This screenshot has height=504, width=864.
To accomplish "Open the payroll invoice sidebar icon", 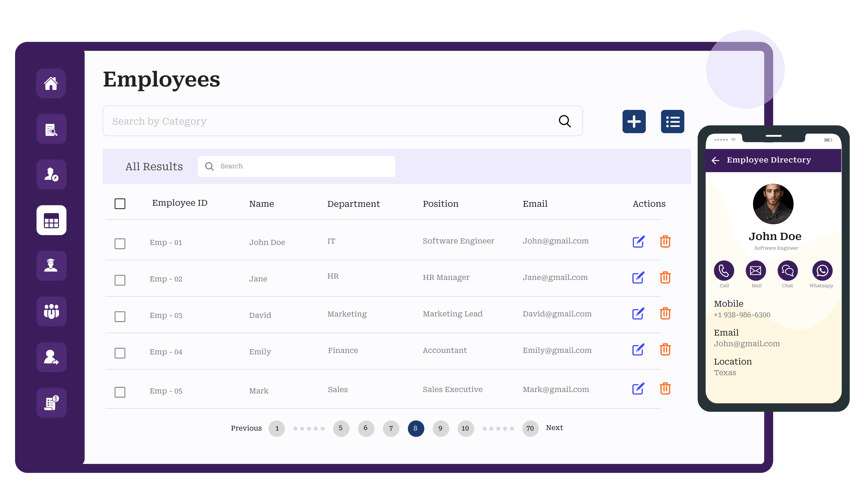I will pos(51,403).
